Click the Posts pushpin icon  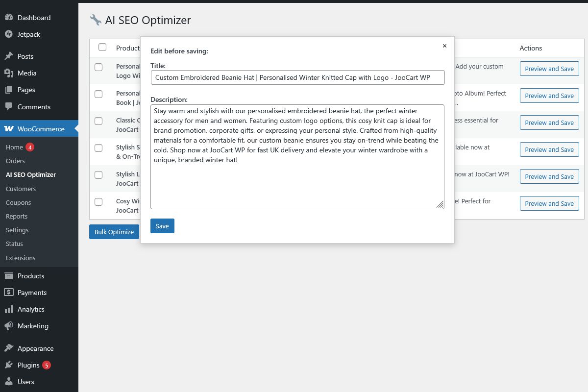9,56
